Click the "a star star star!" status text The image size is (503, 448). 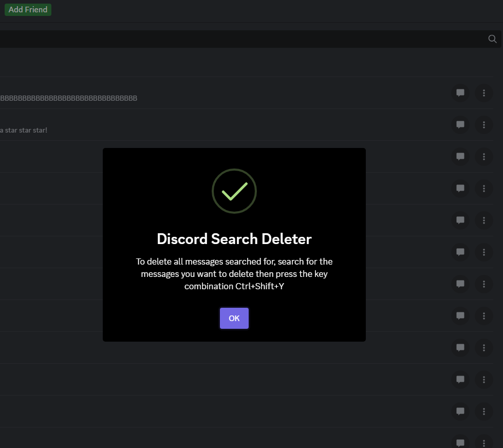(24, 130)
